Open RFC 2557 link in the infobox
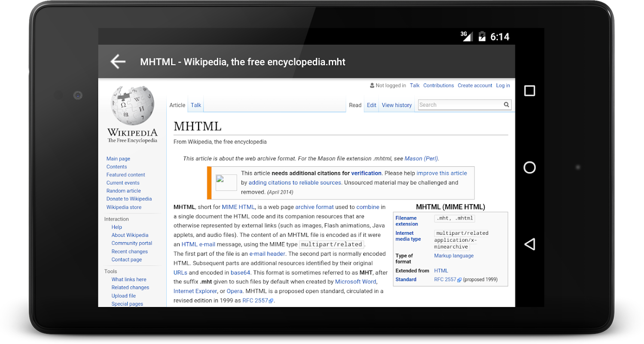Image resolution: width=644 pixels, height=344 pixels. 448,279
